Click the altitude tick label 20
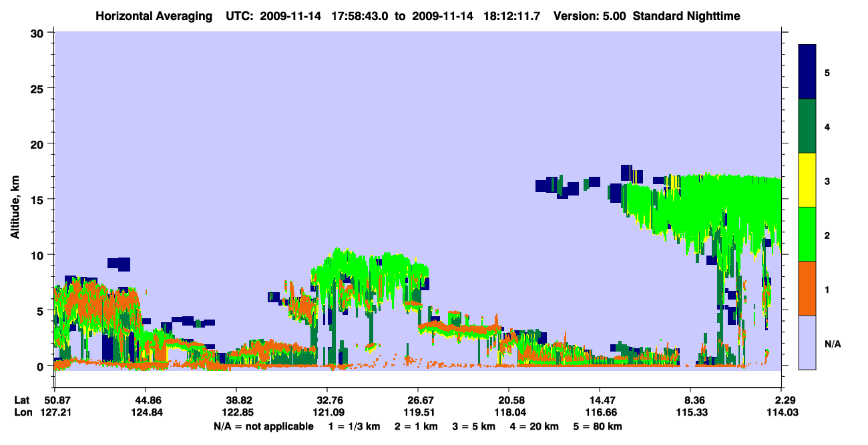 point(37,144)
